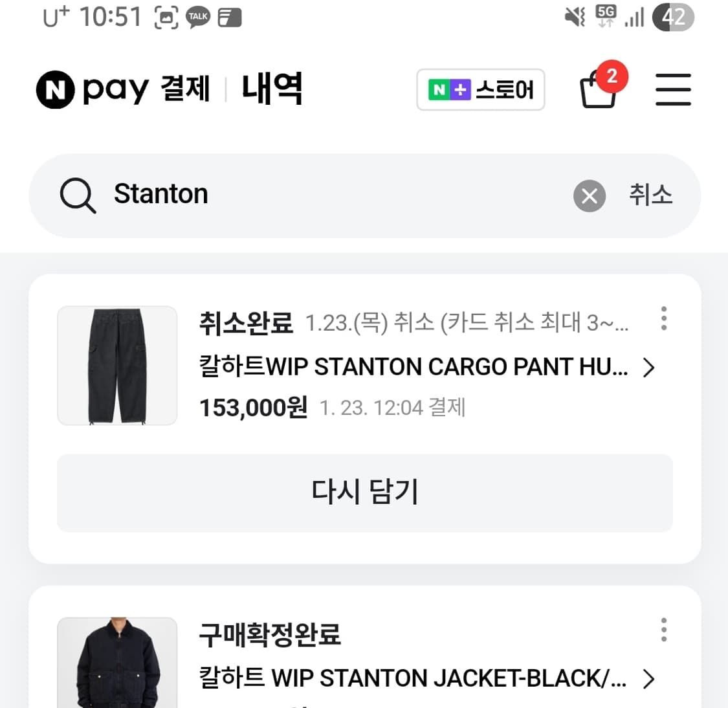
Task: Tap the screen capture icon in status bar
Action: point(166,17)
